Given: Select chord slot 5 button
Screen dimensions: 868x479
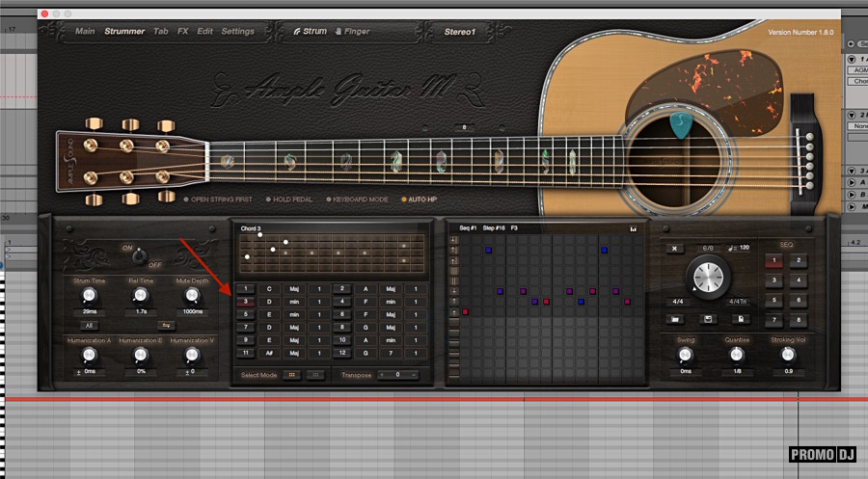Looking at the screenshot, I should tap(247, 314).
